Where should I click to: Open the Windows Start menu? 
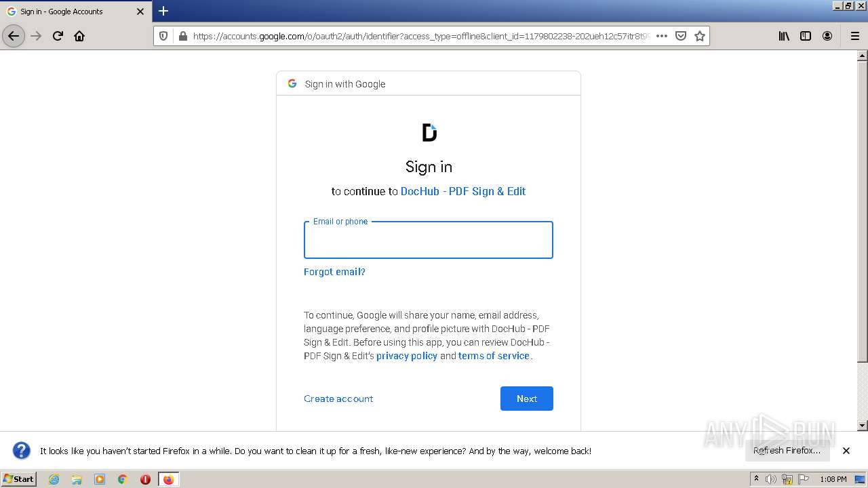pos(19,479)
